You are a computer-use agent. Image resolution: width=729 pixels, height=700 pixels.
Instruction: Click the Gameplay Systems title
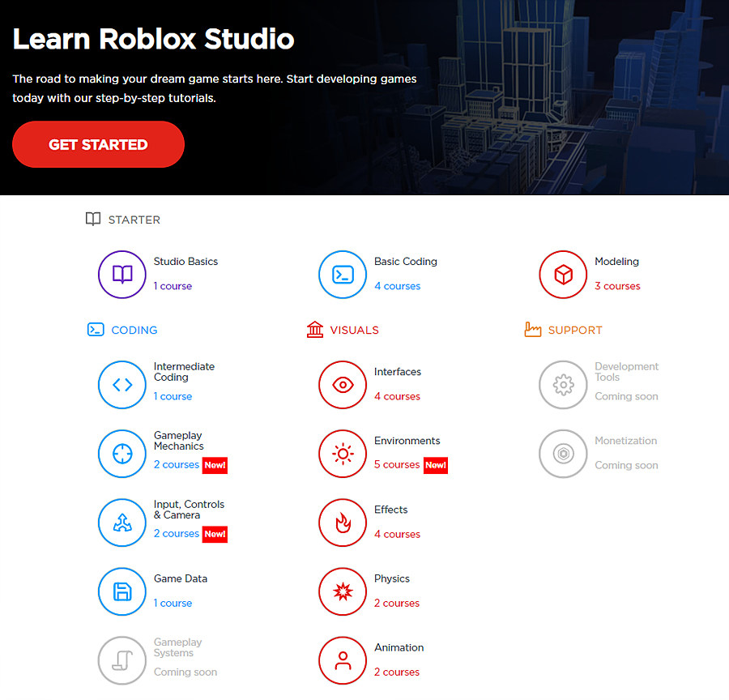click(177, 647)
